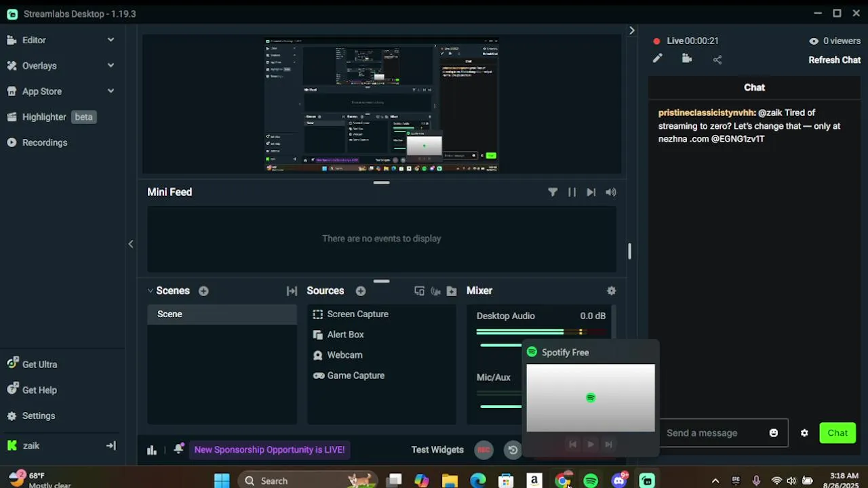Open the dual output icon in Sources header

[419, 291]
